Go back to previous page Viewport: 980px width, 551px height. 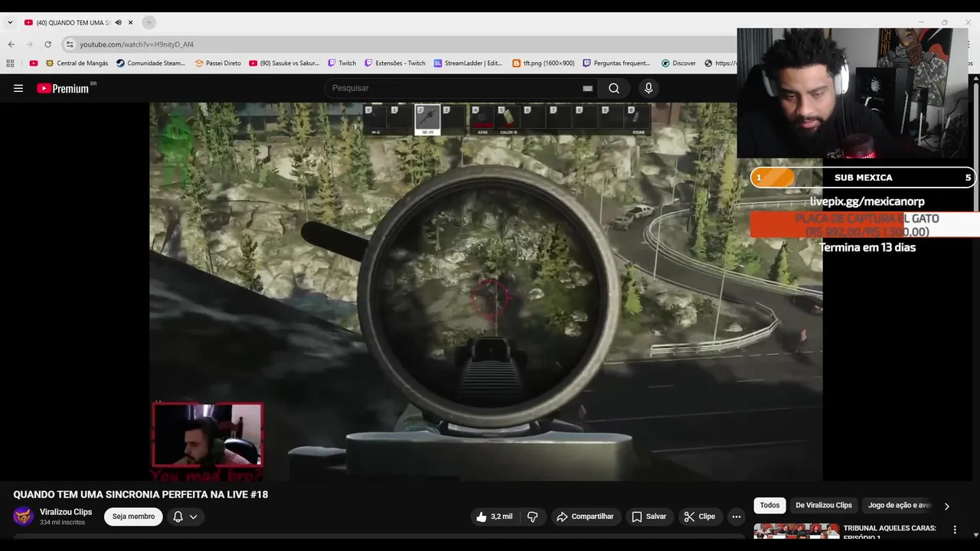[x=11, y=44]
